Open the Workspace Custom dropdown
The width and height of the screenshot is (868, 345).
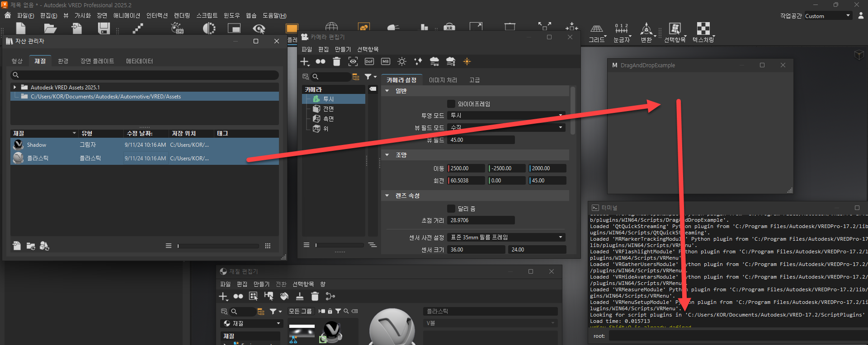coord(828,16)
